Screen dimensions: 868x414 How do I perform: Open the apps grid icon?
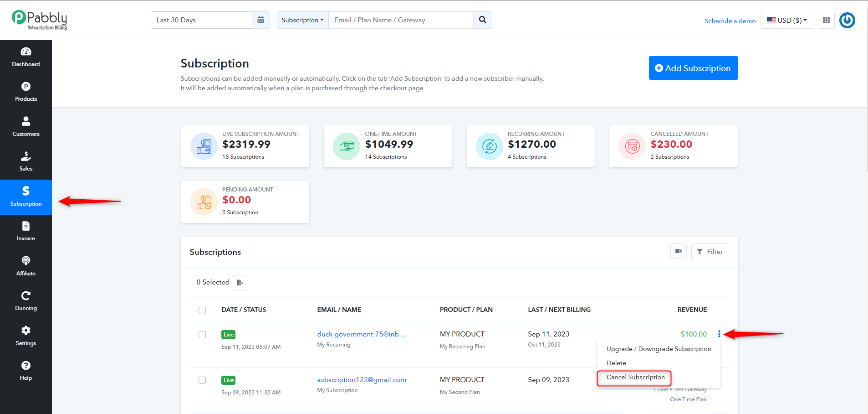tap(826, 20)
